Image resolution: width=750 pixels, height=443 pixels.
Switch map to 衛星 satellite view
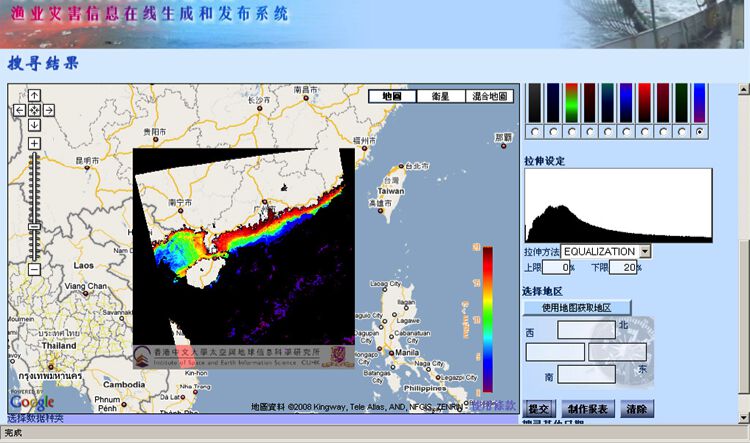point(440,97)
